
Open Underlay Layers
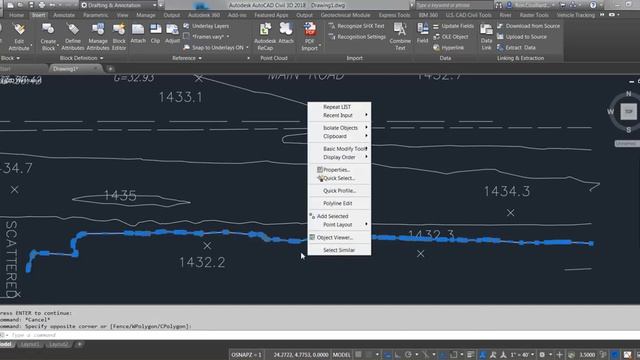(206, 26)
